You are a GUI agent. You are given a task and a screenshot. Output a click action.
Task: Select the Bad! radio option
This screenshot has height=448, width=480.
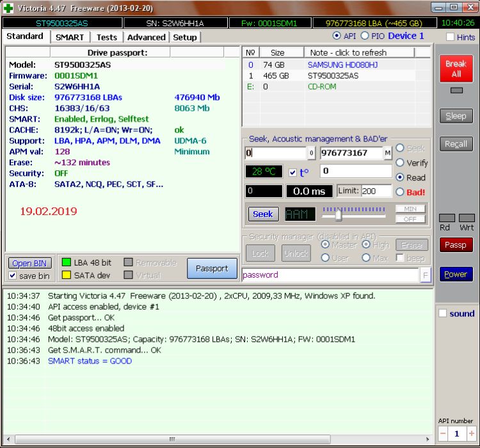pos(400,192)
